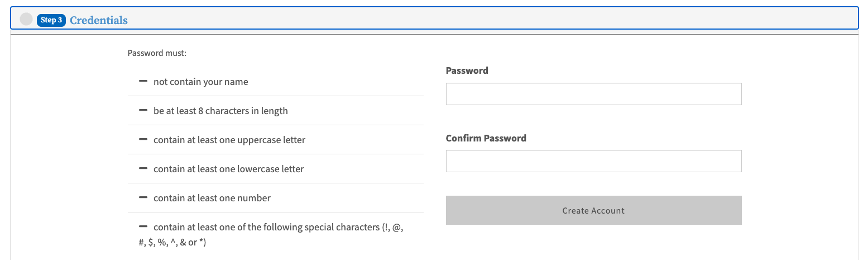Click the 'contain at least one number' text
Image resolution: width=868 pixels, height=260 pixels.
[212, 198]
